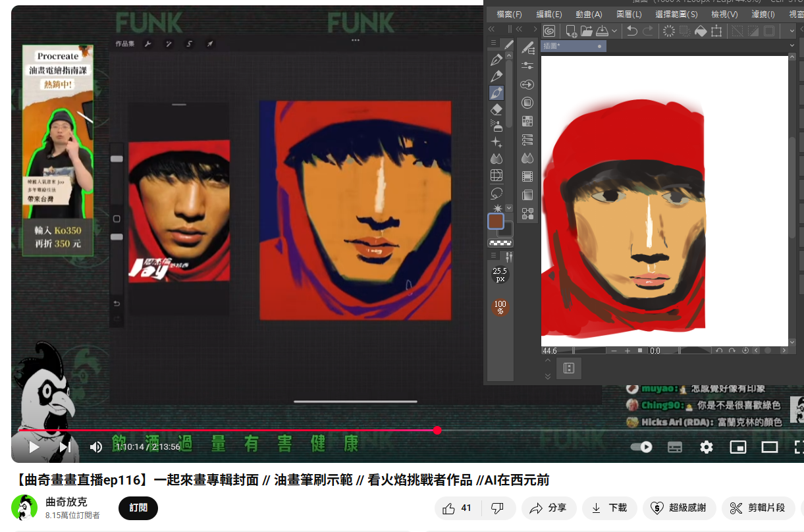This screenshot has width=804, height=532.
Task: Switch to theater mode
Action: [x=770, y=447]
